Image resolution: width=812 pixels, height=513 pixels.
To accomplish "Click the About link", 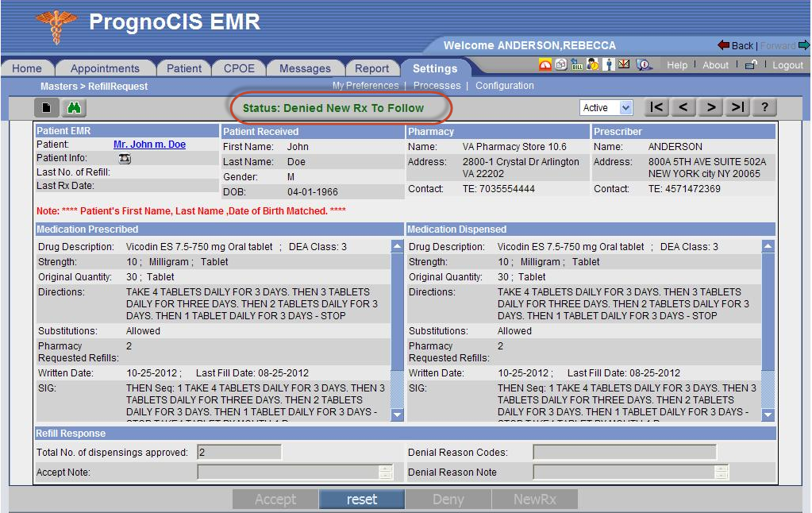I will tap(715, 65).
